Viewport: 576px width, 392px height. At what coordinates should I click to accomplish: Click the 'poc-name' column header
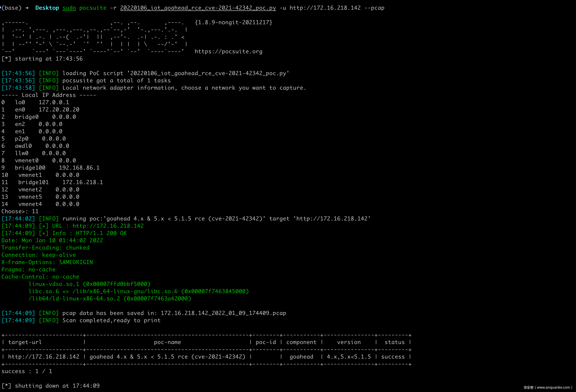pos(167,342)
